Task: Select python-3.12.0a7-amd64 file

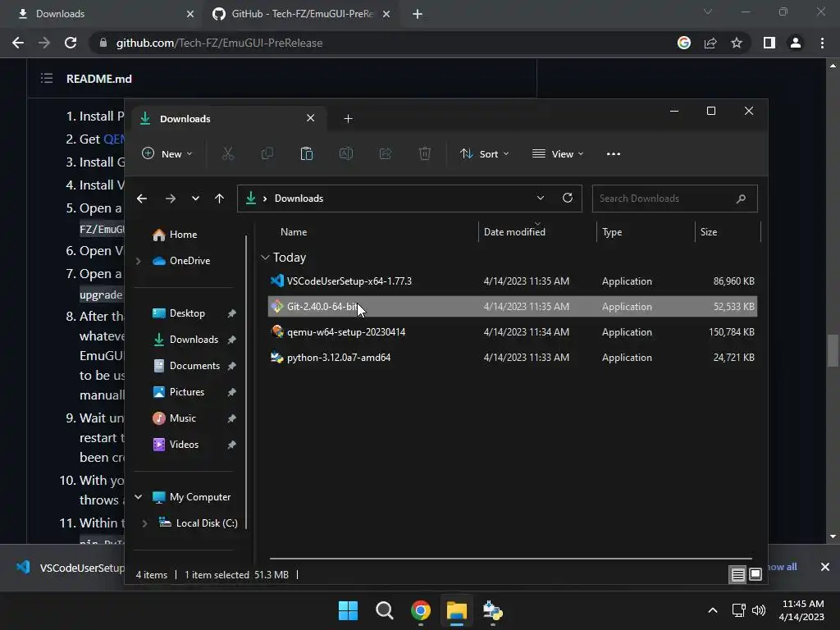Action: (513, 358)
